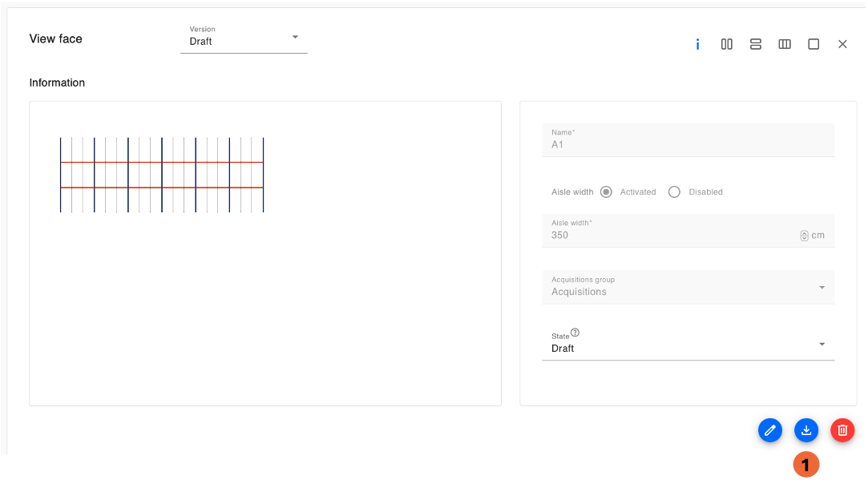Click the Aisle width stepper arrows

pyautogui.click(x=805, y=236)
